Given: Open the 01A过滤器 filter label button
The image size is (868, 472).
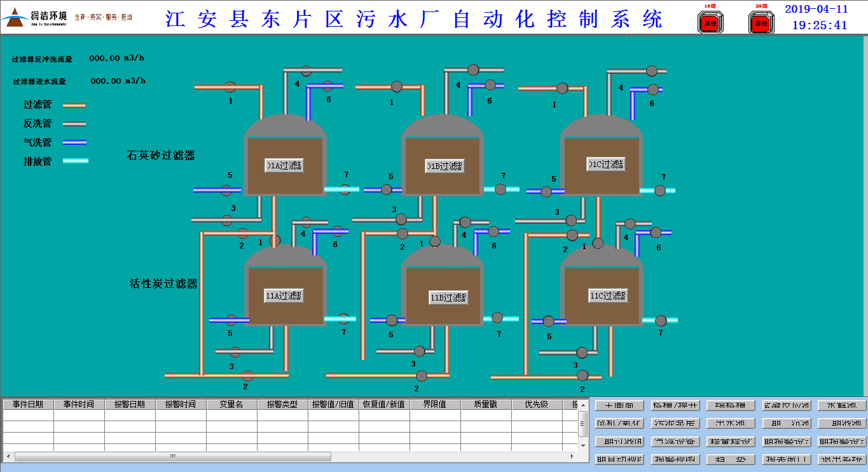Looking at the screenshot, I should (x=284, y=166).
